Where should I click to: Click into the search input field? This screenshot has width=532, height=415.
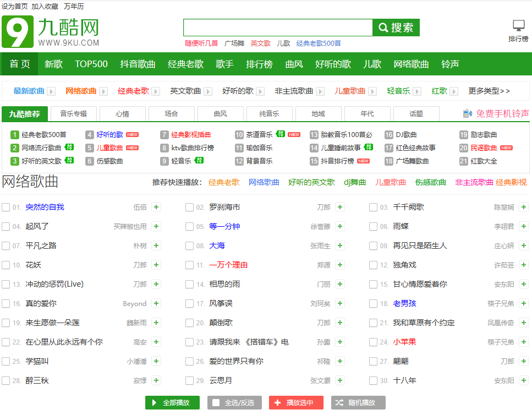point(278,28)
